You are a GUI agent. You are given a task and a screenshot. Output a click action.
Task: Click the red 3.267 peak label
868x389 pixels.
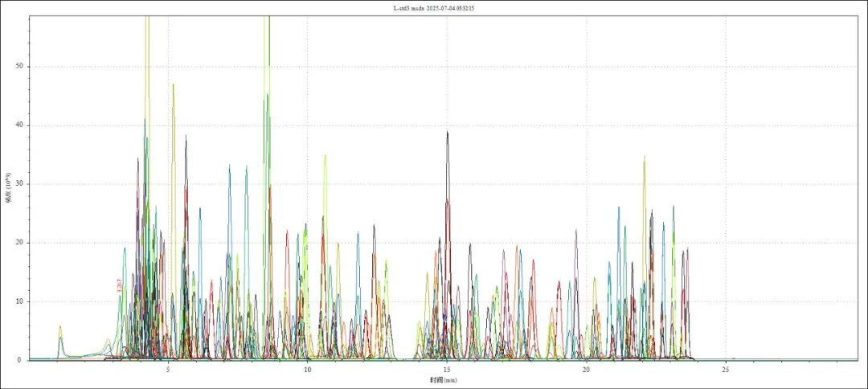[119, 285]
